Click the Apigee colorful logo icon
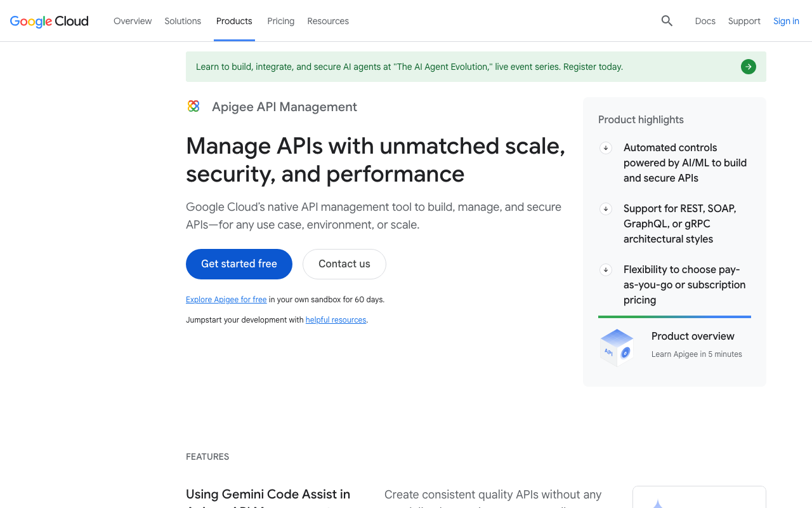Viewport: 812px width, 508px height. click(193, 106)
